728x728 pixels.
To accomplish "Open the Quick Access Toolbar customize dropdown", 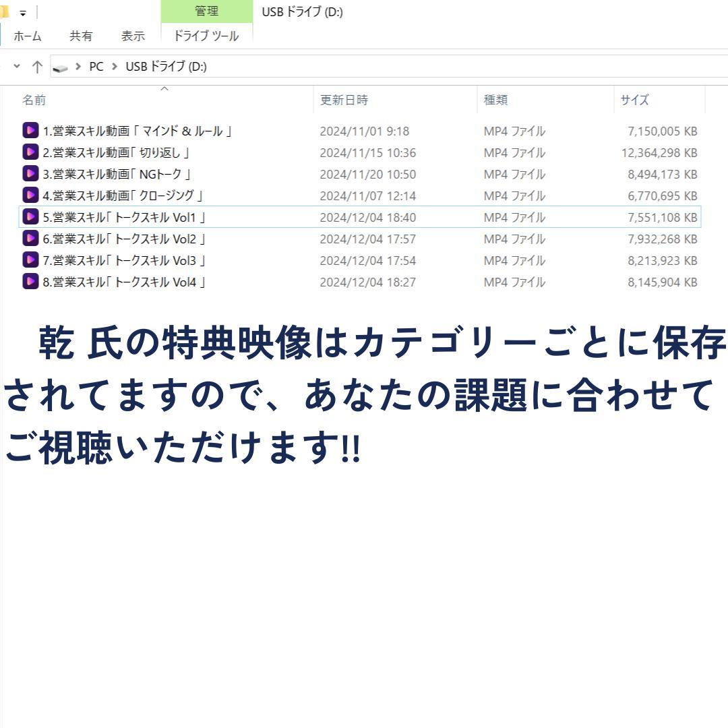I will pos(22,11).
